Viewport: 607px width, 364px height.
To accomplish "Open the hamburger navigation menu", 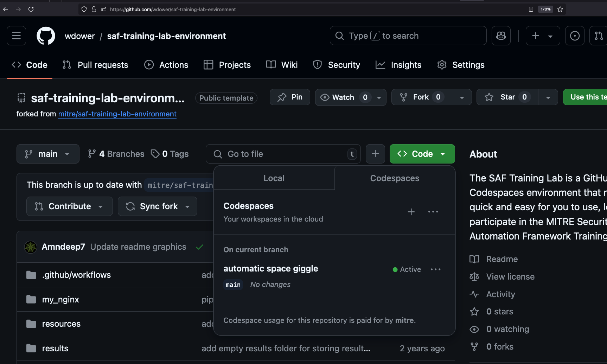I will [x=17, y=36].
